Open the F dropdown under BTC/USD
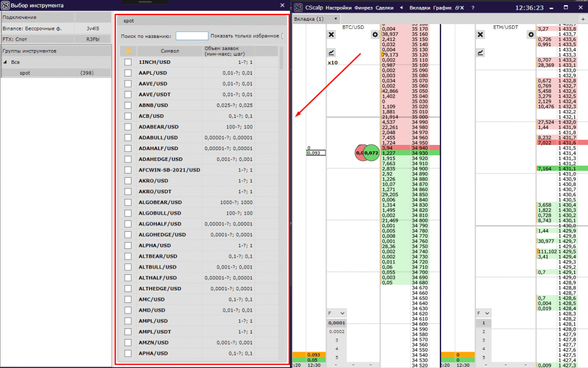The height and width of the screenshot is (368, 588). click(x=336, y=313)
